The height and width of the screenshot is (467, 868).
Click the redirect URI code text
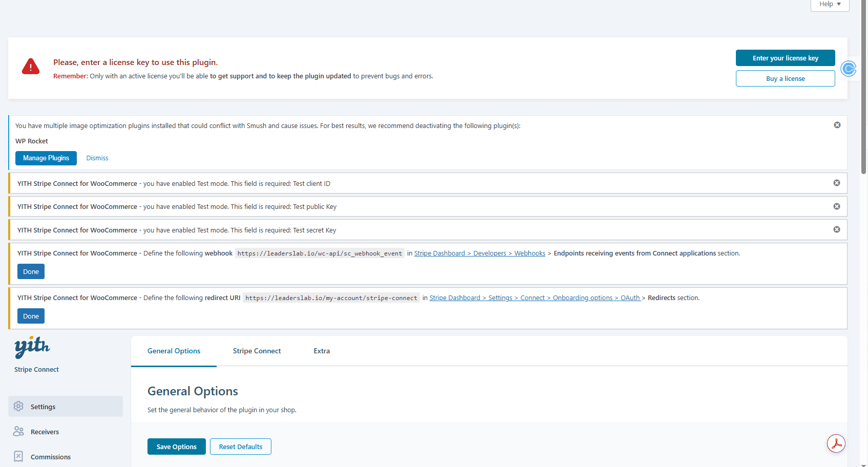tap(331, 298)
